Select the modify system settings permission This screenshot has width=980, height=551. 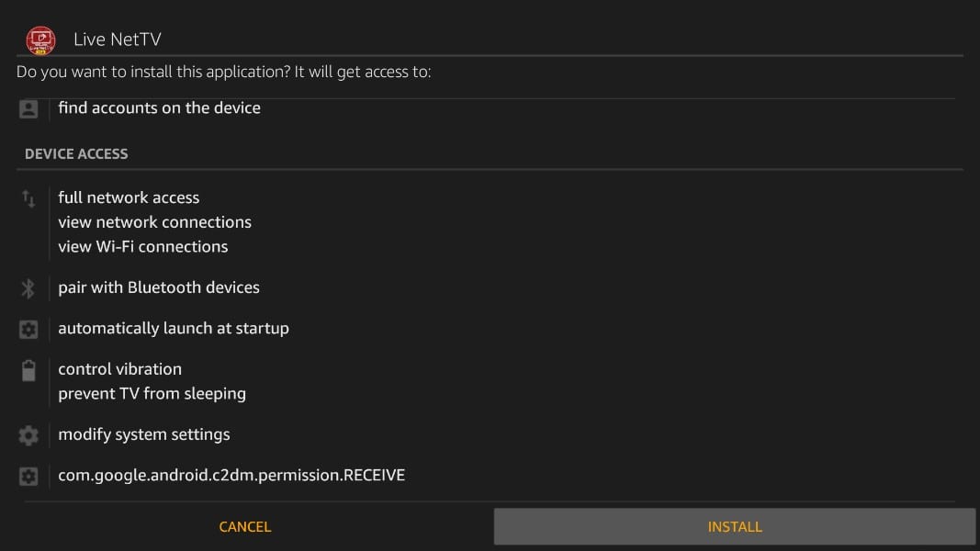[x=144, y=434]
